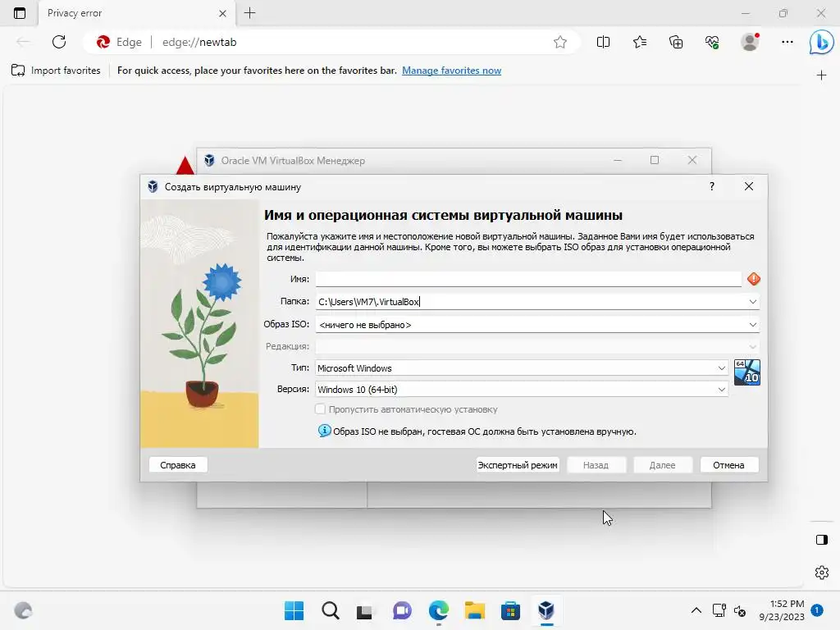Open volume muted tray icon
Image resolution: width=840 pixels, height=630 pixels.
[x=740, y=610]
